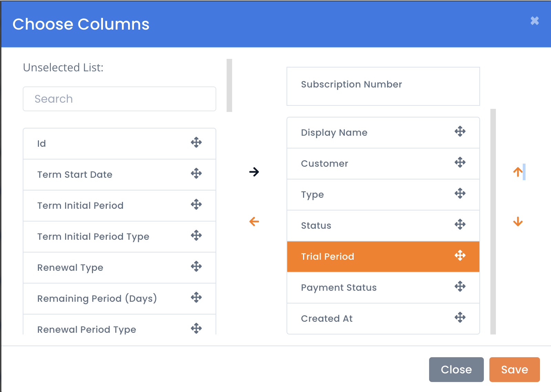The width and height of the screenshot is (551, 392).
Task: Focus the Search field for unselected columns
Action: pos(119,99)
